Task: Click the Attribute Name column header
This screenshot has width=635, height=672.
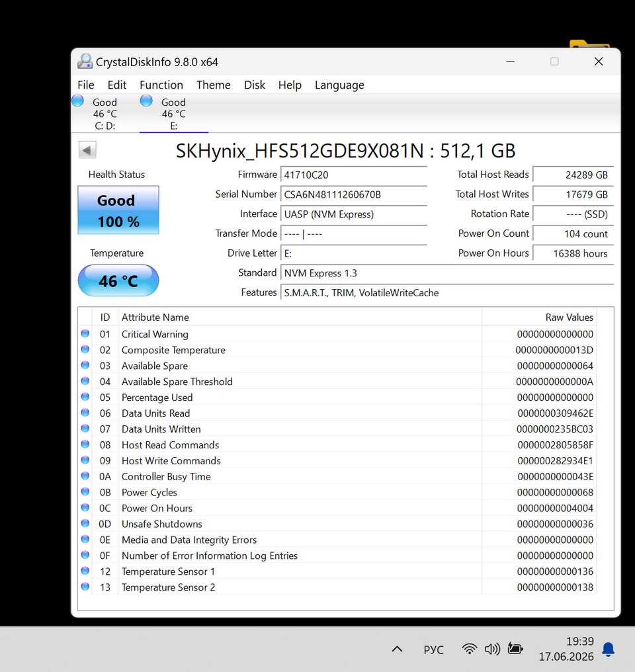Action: point(300,317)
